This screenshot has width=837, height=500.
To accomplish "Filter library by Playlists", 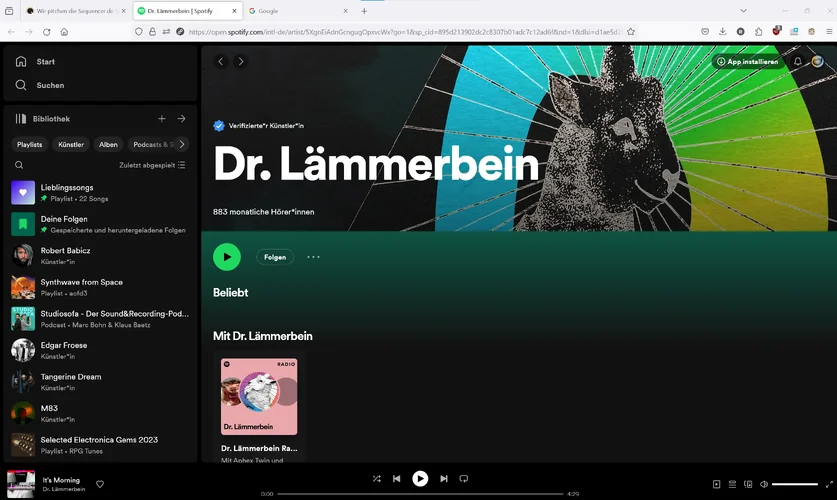I will 29,145.
